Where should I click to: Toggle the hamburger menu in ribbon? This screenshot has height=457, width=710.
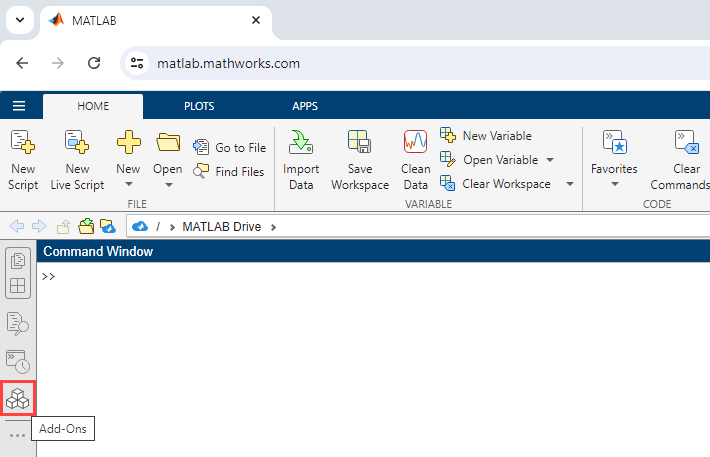click(x=19, y=107)
